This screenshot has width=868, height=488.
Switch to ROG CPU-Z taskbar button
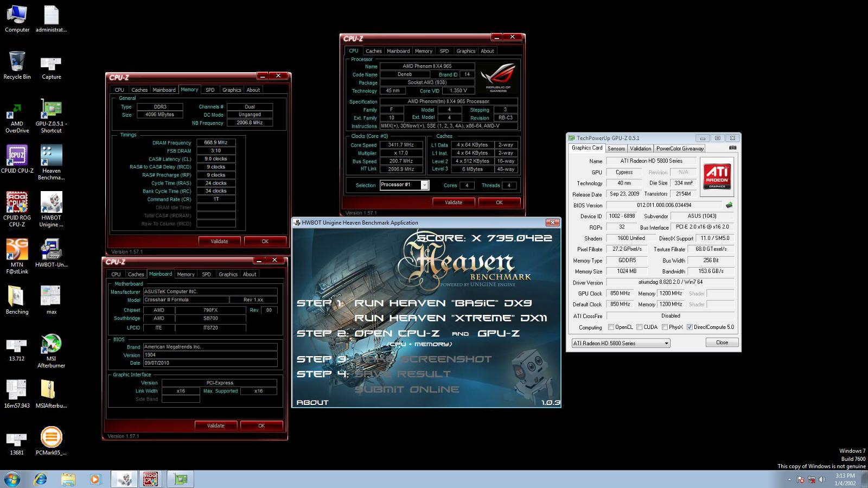(x=150, y=479)
